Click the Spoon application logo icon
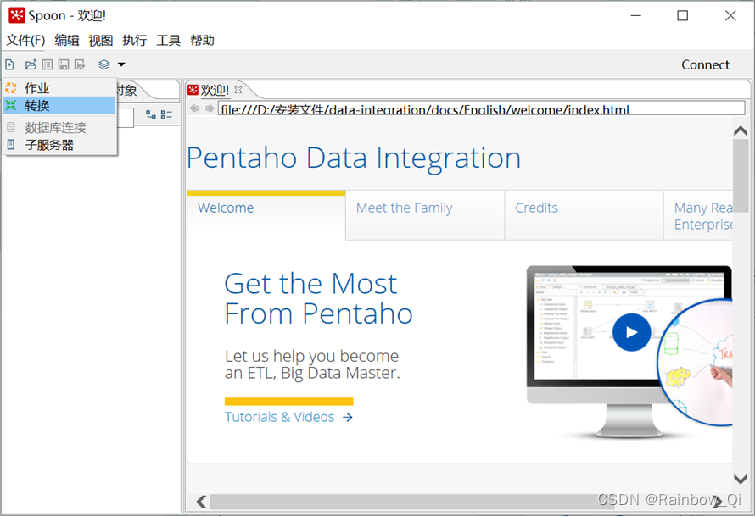Viewport: 756px width, 517px height. 16,15
